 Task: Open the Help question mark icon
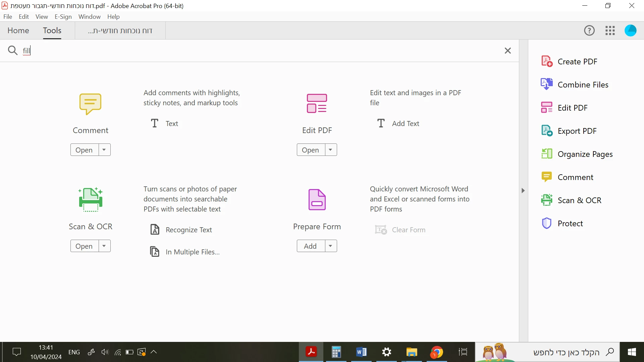coord(589,31)
